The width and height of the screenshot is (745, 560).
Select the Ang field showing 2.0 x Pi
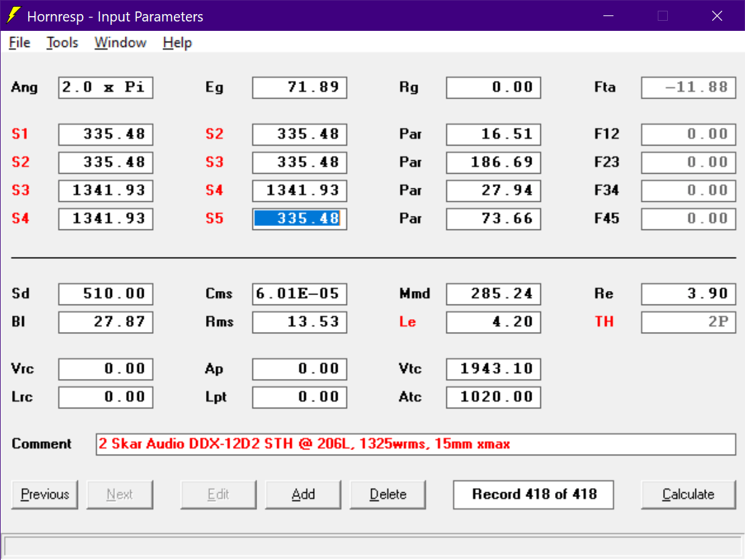[x=105, y=87]
